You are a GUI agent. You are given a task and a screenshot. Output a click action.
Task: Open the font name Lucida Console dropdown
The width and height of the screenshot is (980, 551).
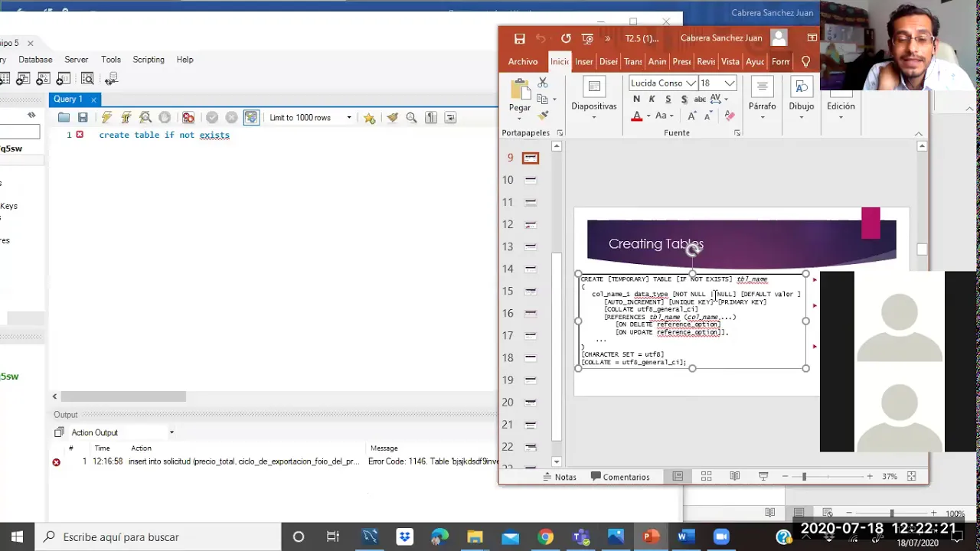[691, 83]
